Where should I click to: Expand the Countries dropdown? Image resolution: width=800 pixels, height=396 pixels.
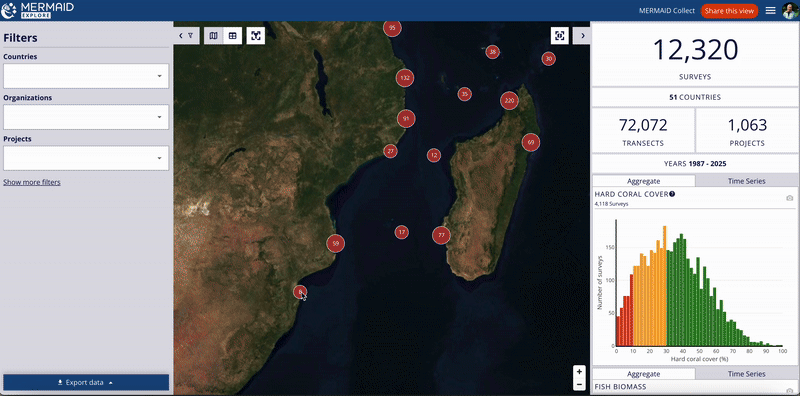[86, 76]
